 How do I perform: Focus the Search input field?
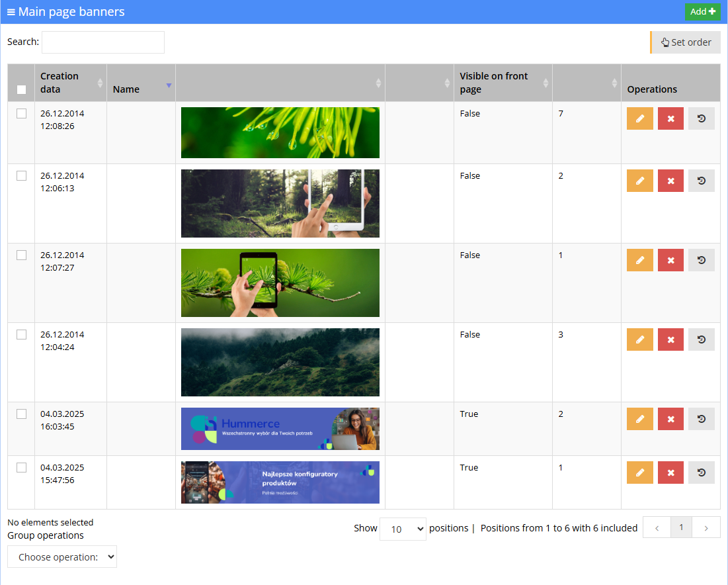103,42
